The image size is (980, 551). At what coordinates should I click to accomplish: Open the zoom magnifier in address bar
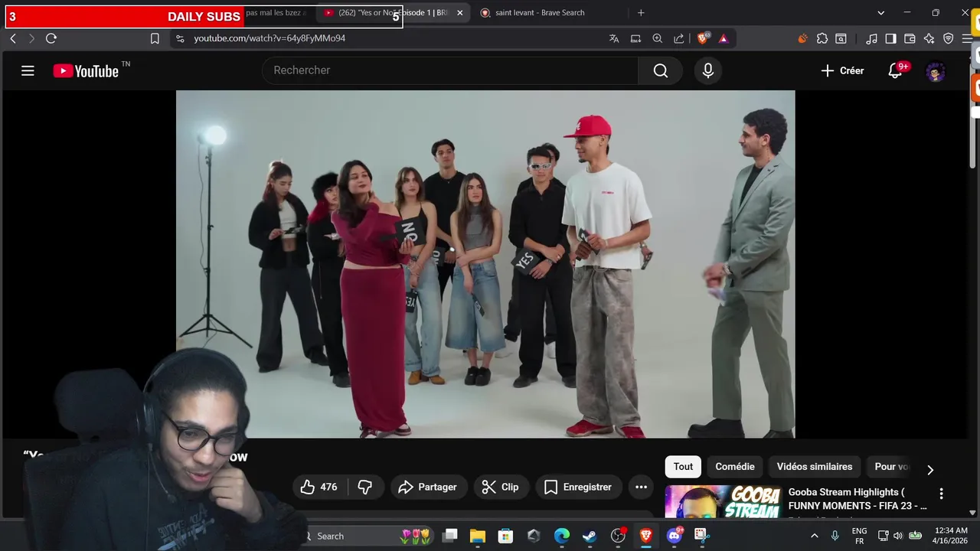pyautogui.click(x=658, y=38)
